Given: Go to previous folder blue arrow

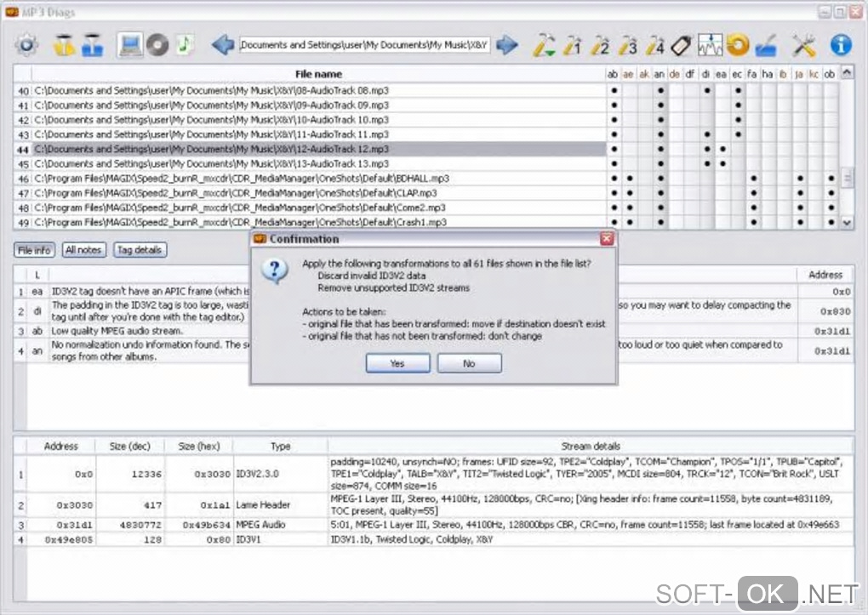Looking at the screenshot, I should 223,45.
